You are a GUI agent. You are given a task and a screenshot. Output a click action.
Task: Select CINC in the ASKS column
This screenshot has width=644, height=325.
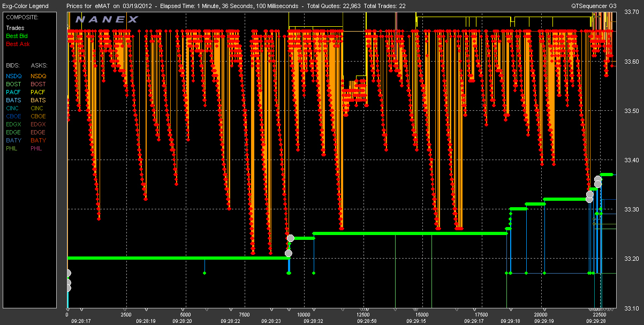pos(38,108)
